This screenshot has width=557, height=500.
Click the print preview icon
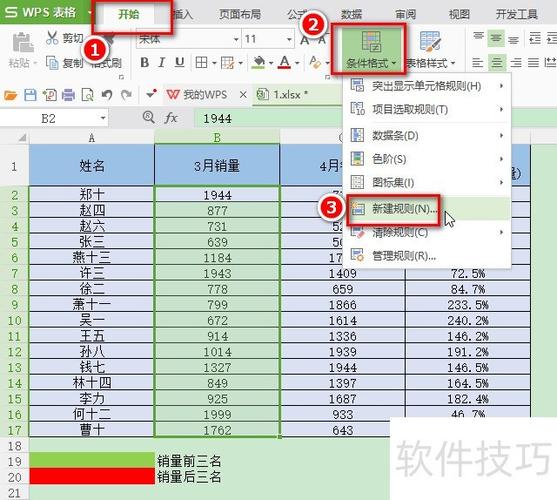[x=87, y=95]
